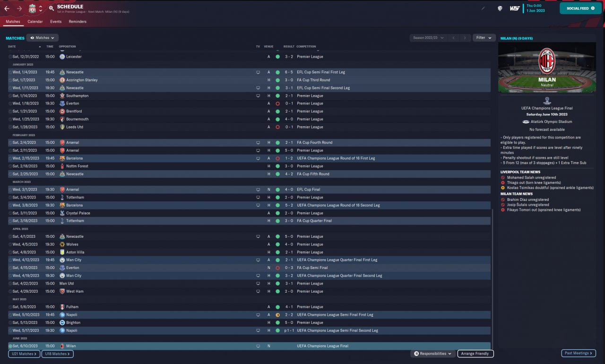
Task: Go to previous season arrow
Action: 453,38
